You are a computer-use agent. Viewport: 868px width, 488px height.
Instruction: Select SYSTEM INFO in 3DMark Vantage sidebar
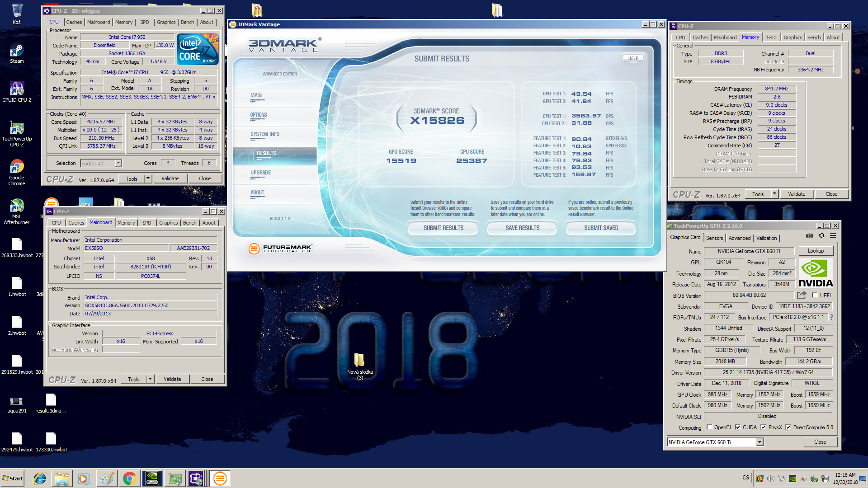[264, 134]
